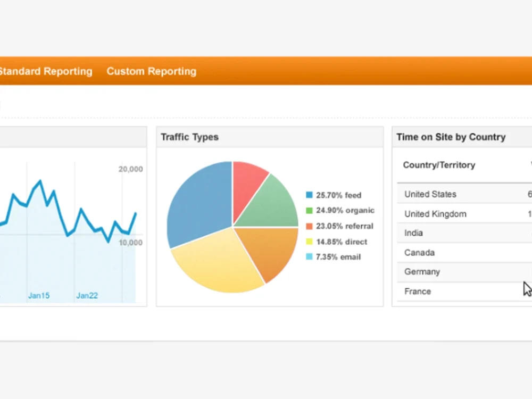Screen dimensions: 532x399
Task: Click the light blue email legend swatch
Action: coord(309,256)
